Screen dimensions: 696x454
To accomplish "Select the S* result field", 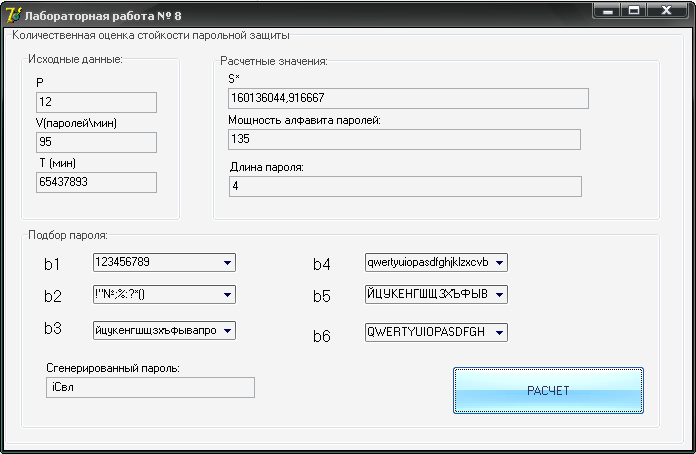I will pyautogui.click(x=408, y=99).
